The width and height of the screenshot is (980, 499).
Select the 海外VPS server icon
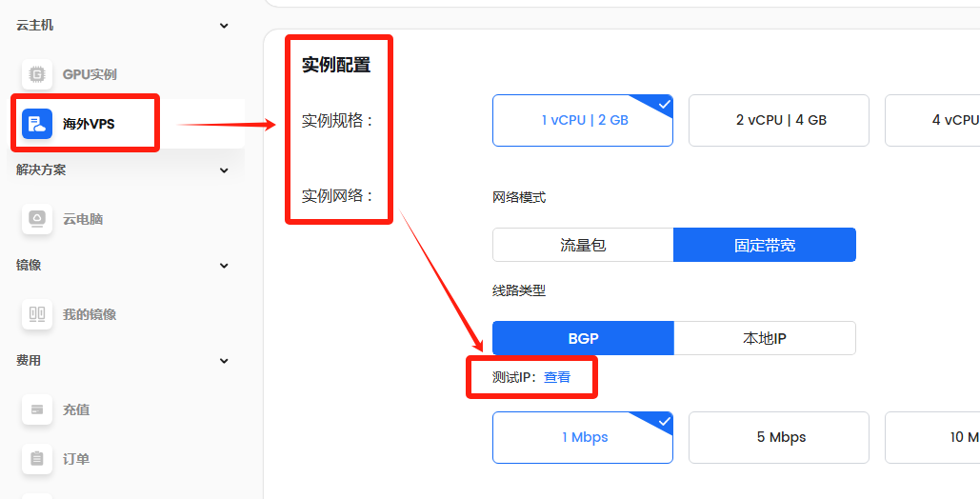37,123
